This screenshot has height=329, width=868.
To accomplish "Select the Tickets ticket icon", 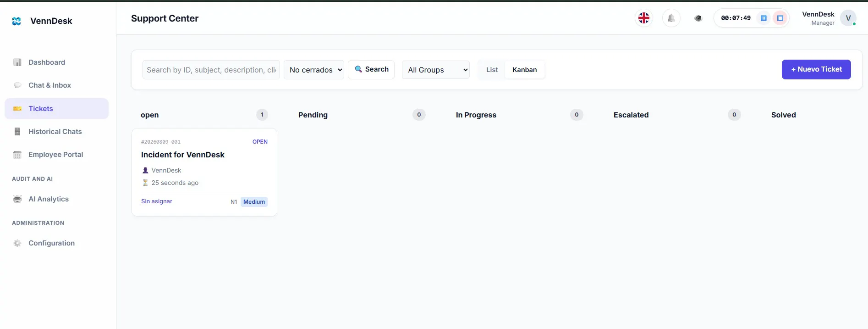I will [x=17, y=109].
